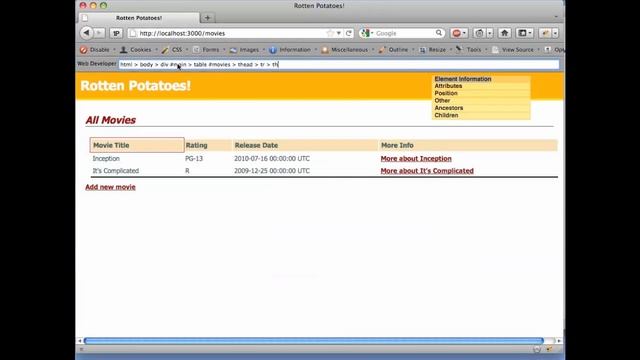This screenshot has height=360, width=640.
Task: Click the Release Date column header
Action: coord(306,145)
